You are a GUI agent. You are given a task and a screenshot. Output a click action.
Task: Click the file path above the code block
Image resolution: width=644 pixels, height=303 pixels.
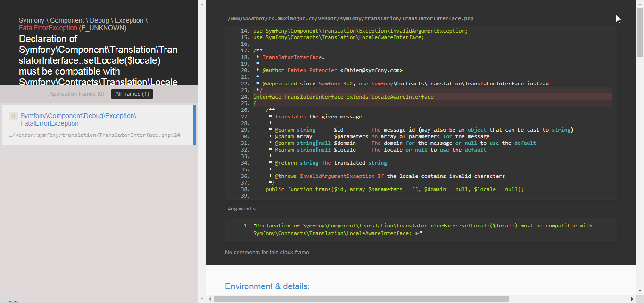(x=350, y=18)
